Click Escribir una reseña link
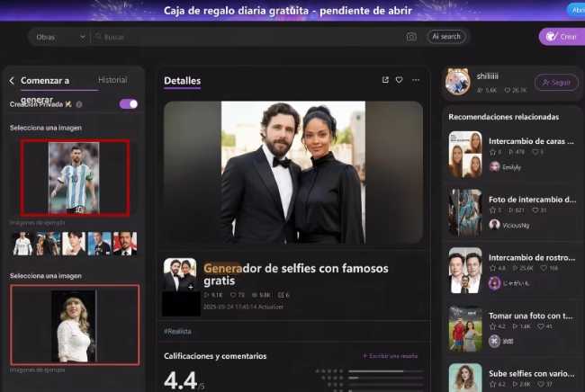The image size is (585, 392). click(x=391, y=356)
